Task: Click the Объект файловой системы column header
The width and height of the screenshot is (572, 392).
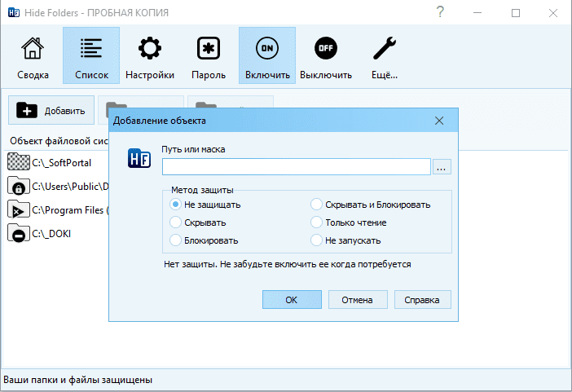Action: [x=59, y=141]
